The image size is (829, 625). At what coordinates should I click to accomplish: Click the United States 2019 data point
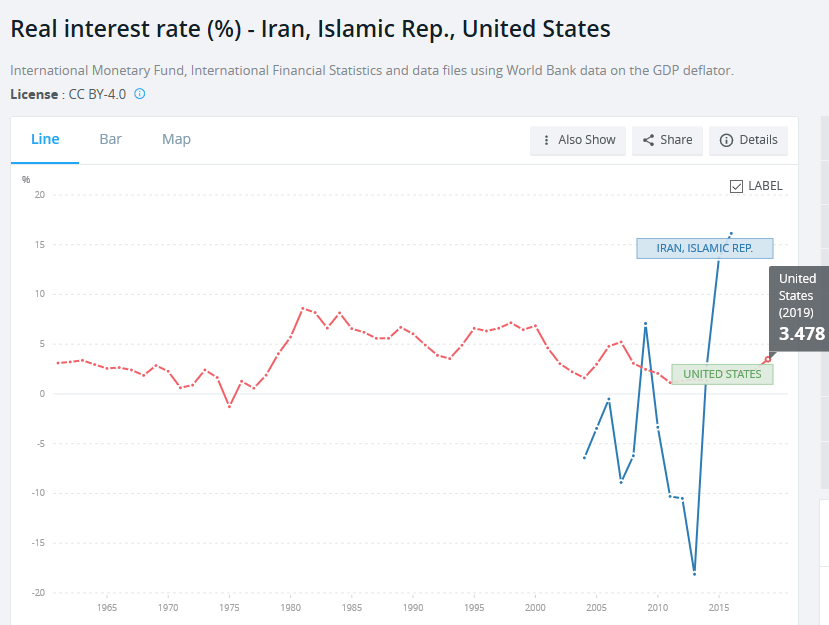click(x=767, y=359)
